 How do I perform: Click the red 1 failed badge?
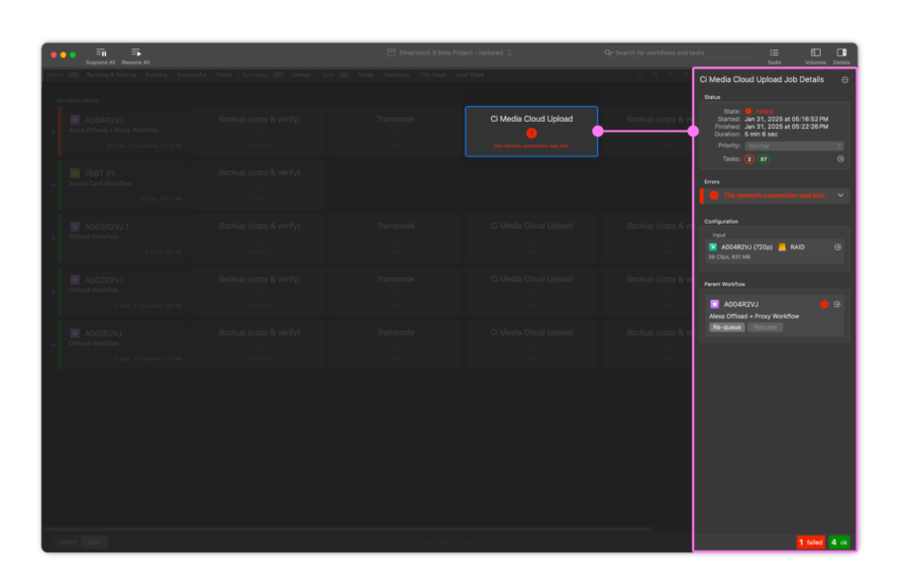[811, 542]
